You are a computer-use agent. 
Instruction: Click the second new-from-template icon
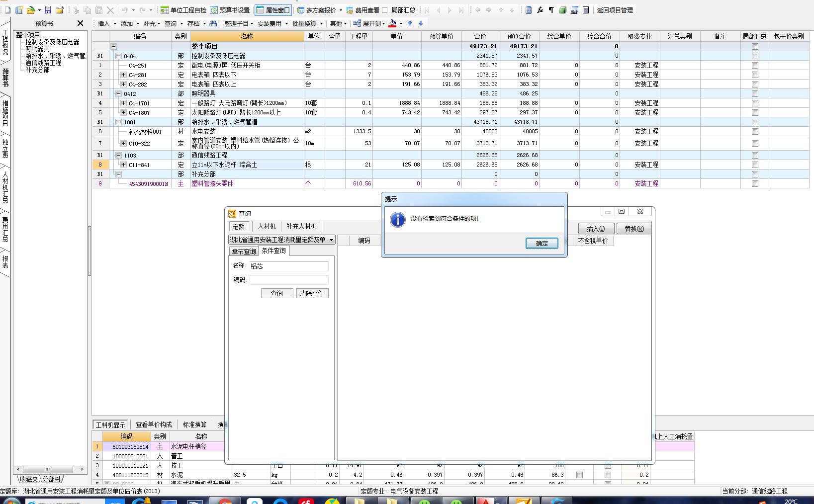[19, 10]
